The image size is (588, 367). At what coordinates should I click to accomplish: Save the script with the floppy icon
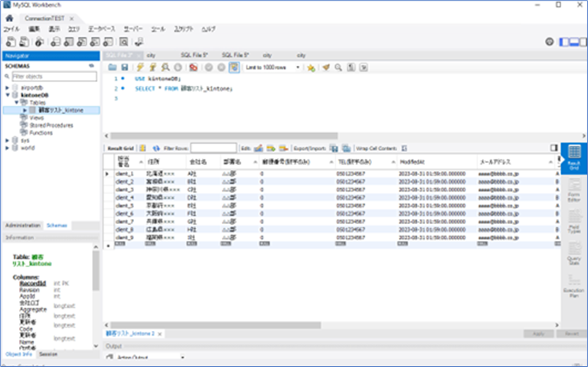[x=125, y=67]
